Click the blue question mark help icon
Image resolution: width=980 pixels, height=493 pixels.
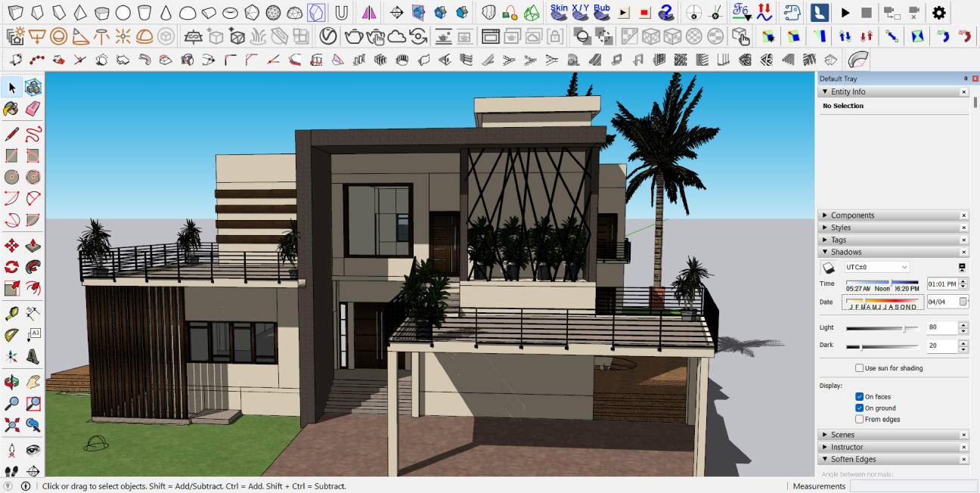[665, 12]
